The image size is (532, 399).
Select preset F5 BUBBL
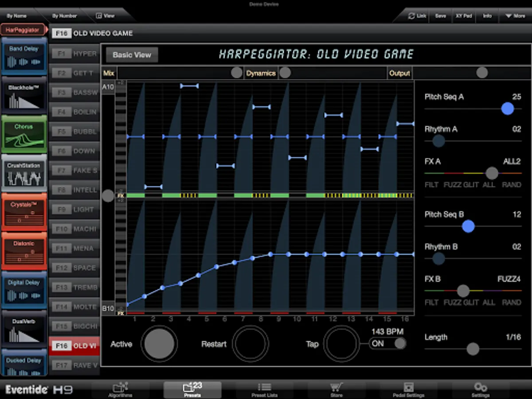[74, 132]
